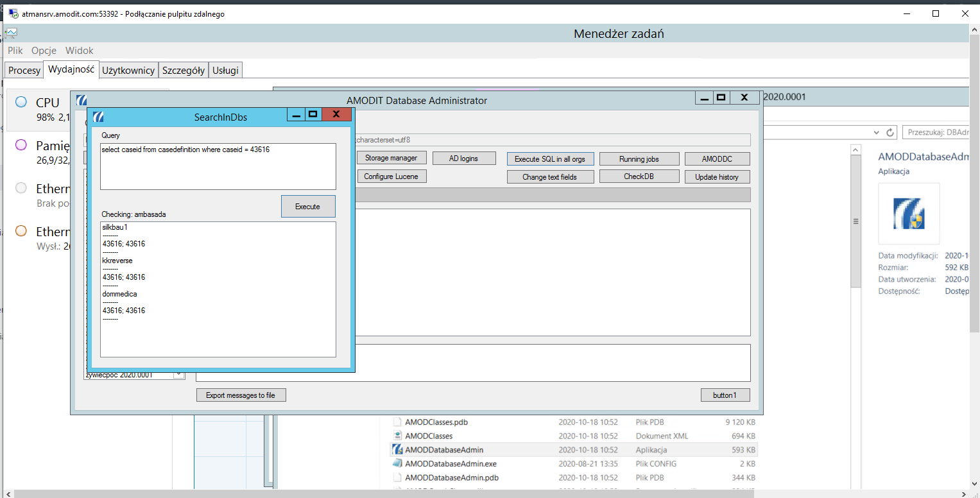Click the CPU graph circle icon

(21, 101)
